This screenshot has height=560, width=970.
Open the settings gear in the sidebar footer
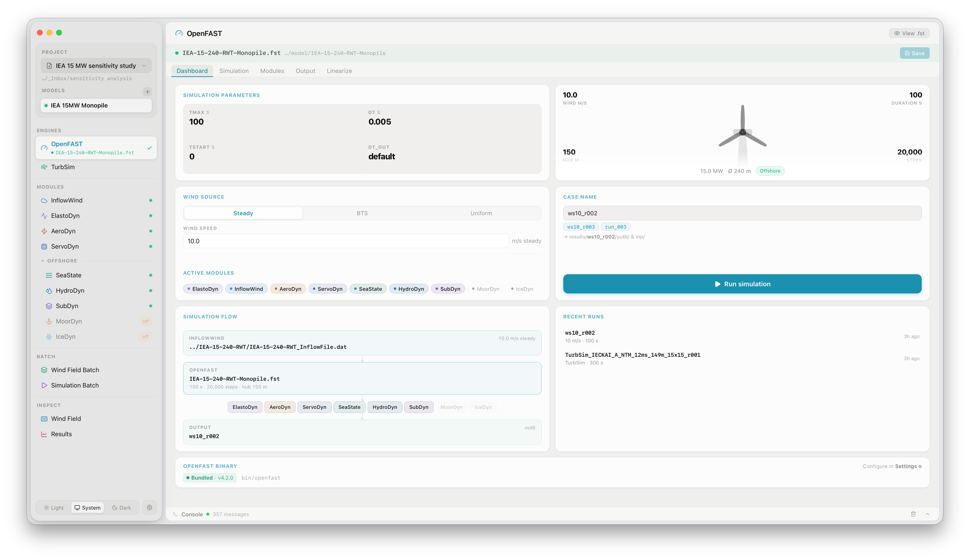point(149,507)
